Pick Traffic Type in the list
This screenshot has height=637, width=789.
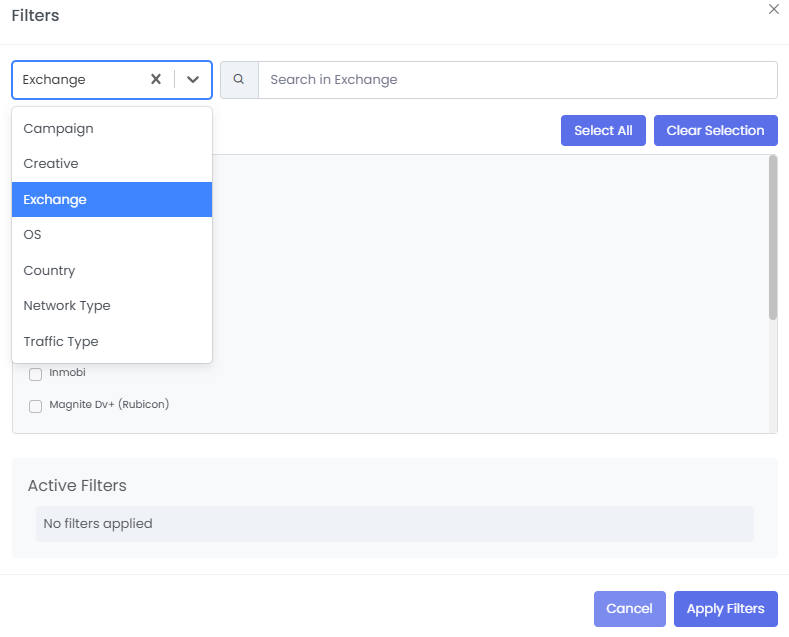click(x=61, y=342)
